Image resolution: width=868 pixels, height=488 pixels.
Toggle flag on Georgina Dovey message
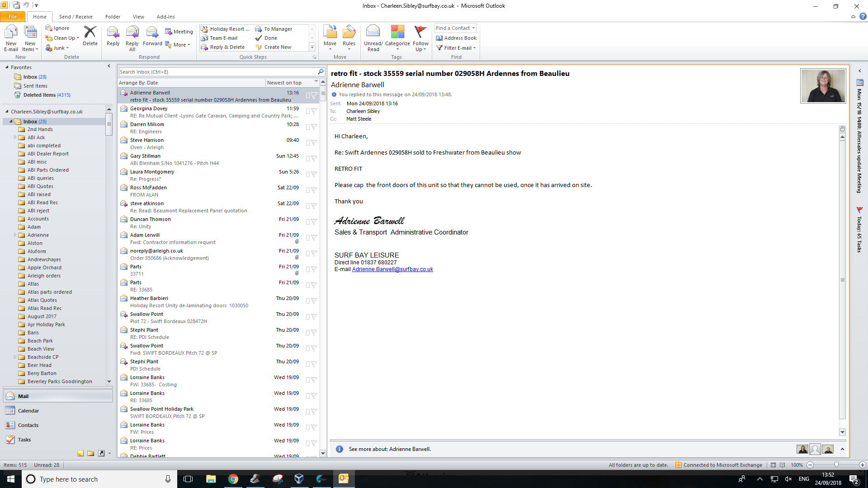click(x=314, y=111)
